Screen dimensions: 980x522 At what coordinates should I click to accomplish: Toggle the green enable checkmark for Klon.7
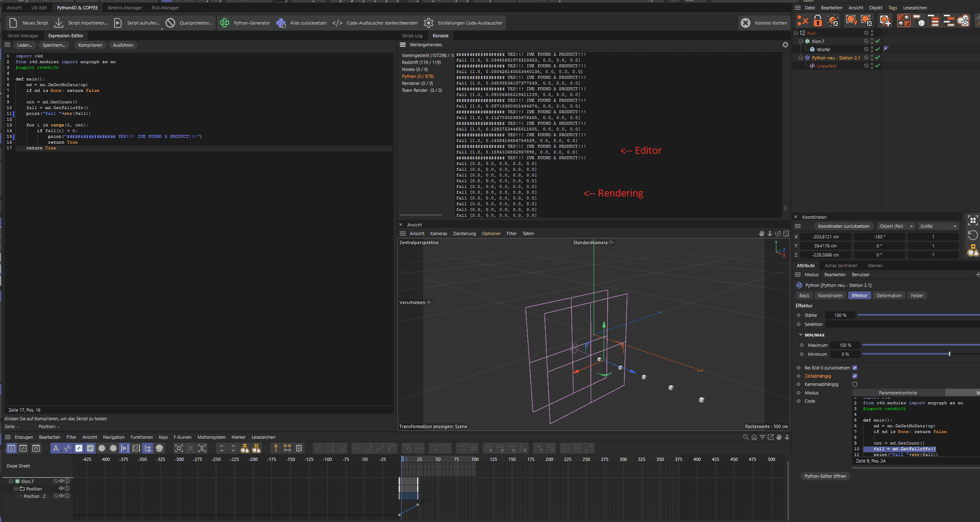[x=878, y=41]
